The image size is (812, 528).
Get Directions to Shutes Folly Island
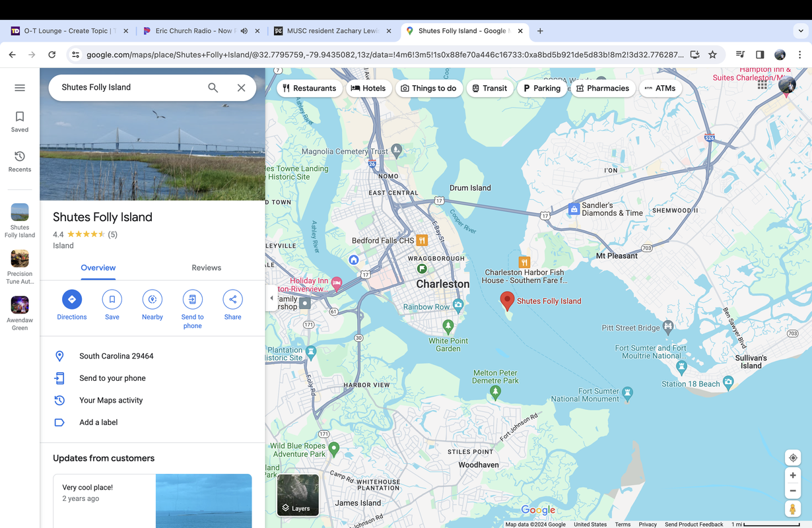[72, 305]
